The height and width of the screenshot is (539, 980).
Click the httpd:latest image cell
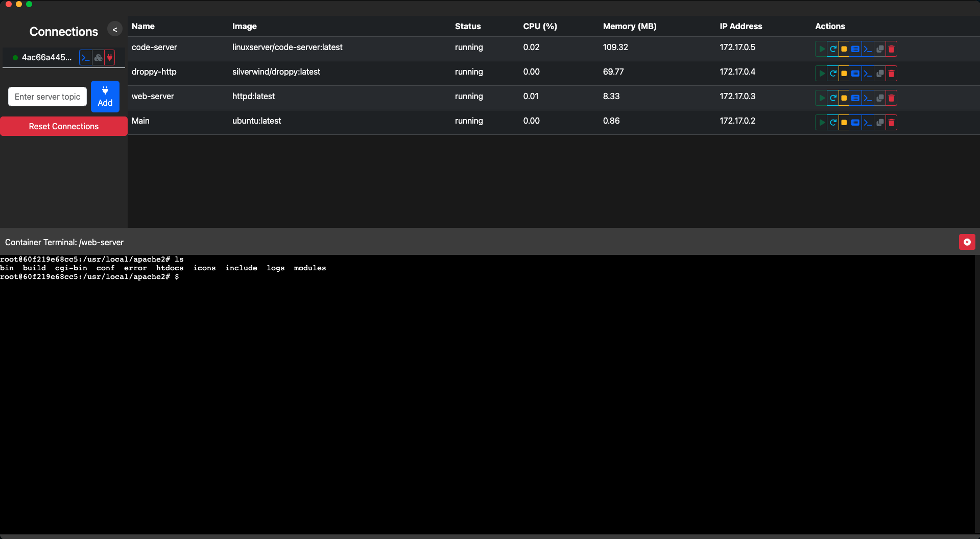pyautogui.click(x=253, y=96)
